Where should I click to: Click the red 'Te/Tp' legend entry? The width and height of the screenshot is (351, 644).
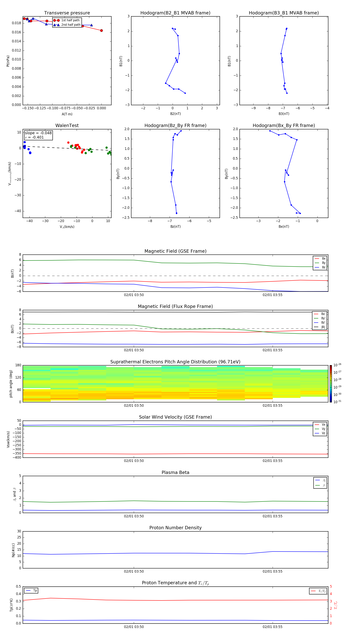point(318,591)
